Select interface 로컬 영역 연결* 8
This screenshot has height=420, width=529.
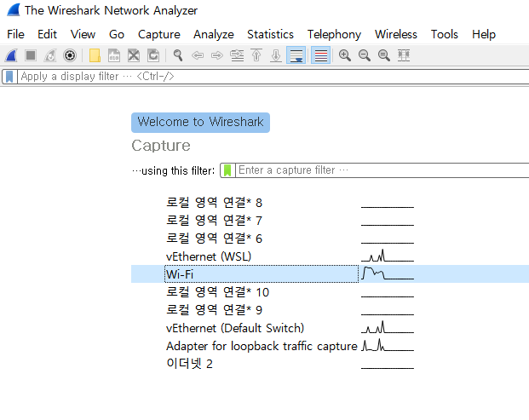pos(214,203)
